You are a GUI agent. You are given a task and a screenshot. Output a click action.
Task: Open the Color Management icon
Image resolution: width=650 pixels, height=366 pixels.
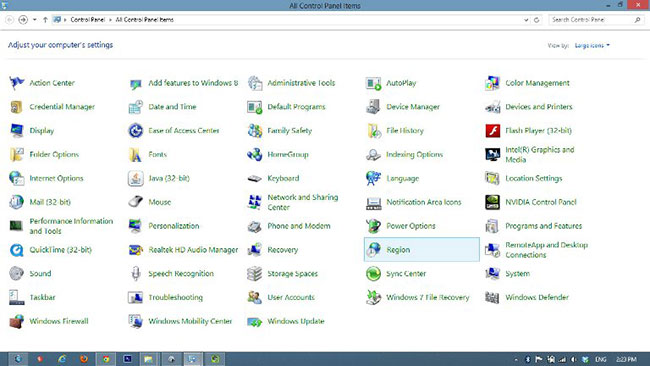point(492,83)
